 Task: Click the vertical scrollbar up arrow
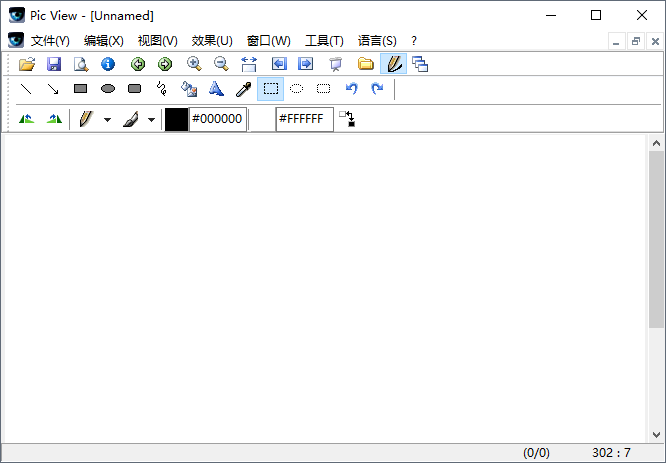click(x=656, y=143)
